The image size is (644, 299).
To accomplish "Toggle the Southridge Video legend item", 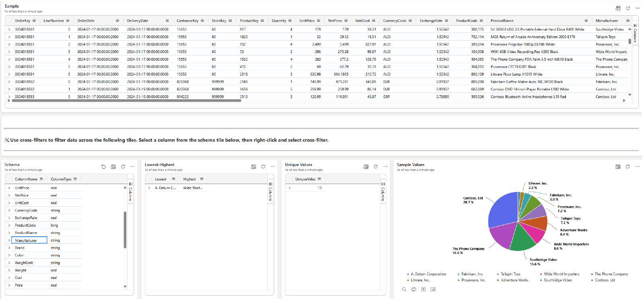I will (557, 280).
